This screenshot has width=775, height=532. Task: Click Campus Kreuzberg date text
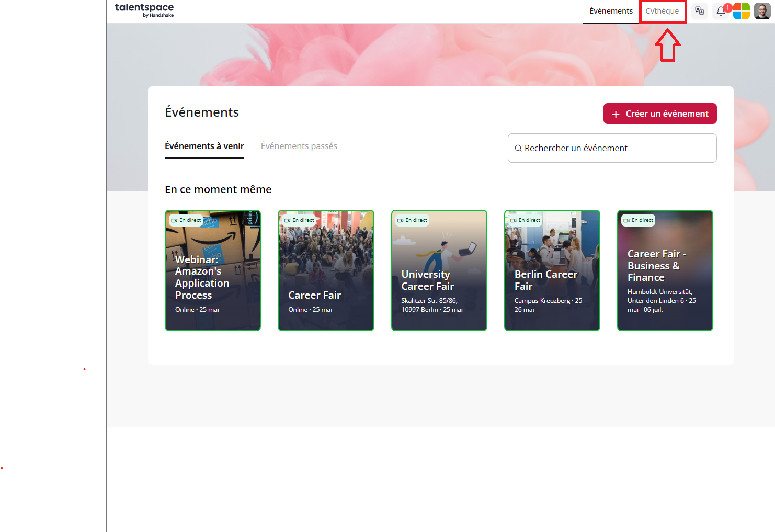click(550, 305)
